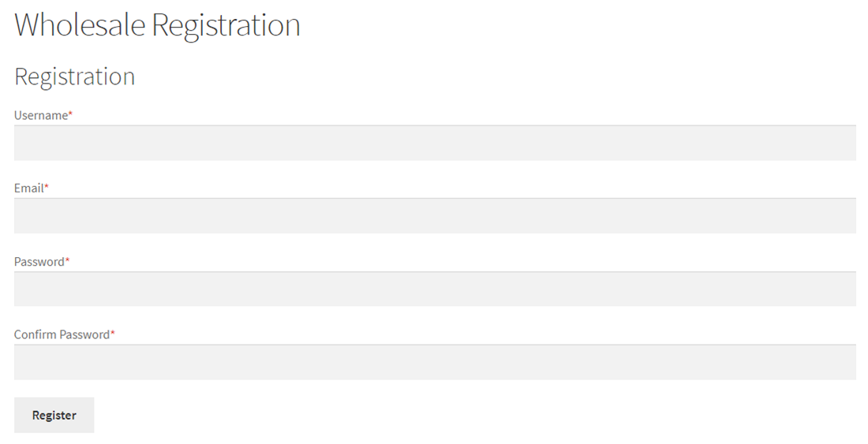Click the Wholesale Registration page title

pyautogui.click(x=157, y=25)
